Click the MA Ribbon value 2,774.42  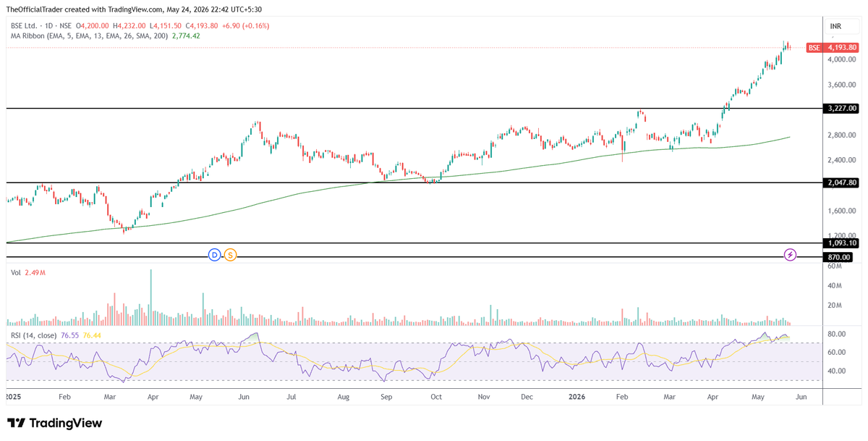click(186, 35)
